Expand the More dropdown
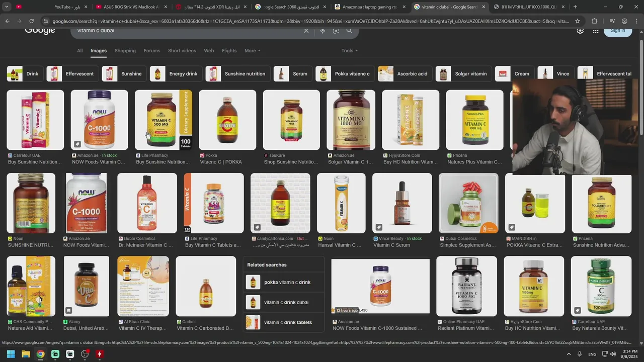The image size is (644, 362). point(252,51)
